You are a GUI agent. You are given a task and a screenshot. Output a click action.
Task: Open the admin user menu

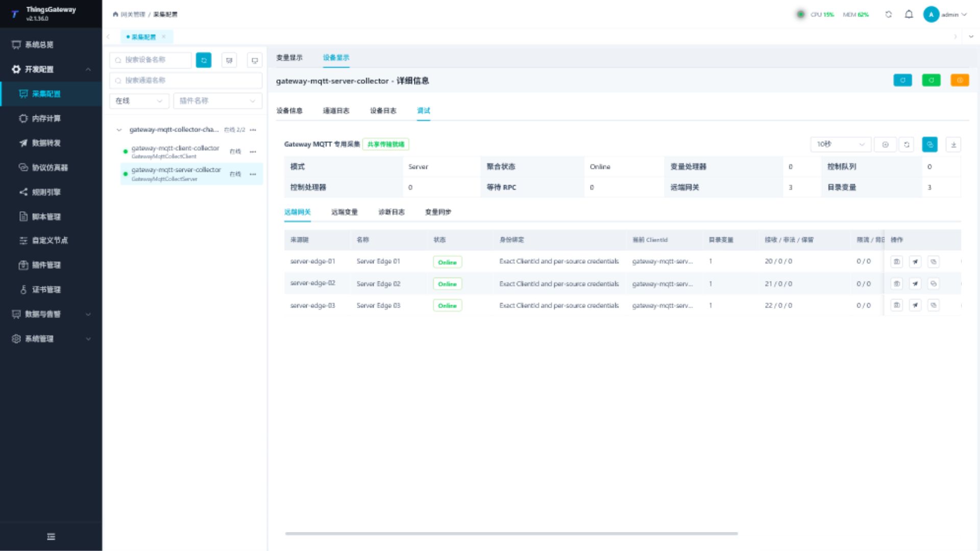coord(945,14)
